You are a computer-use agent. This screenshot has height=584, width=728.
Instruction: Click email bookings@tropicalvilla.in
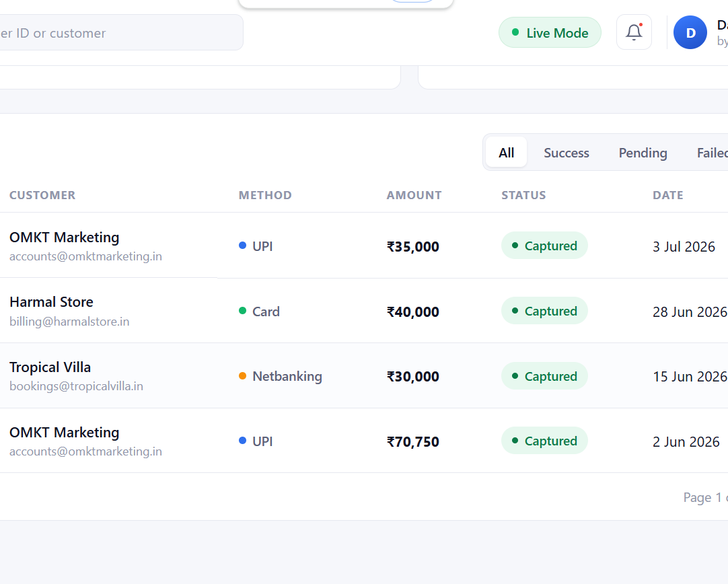76,386
